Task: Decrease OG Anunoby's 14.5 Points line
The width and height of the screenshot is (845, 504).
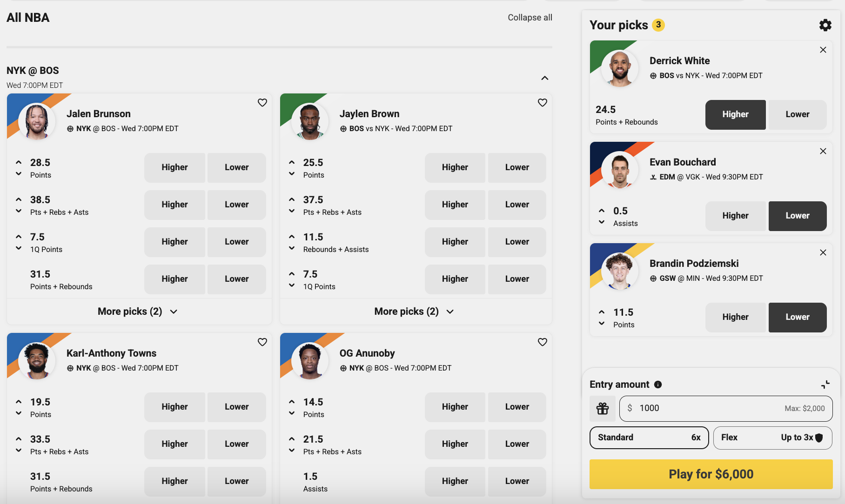Action: pyautogui.click(x=292, y=413)
